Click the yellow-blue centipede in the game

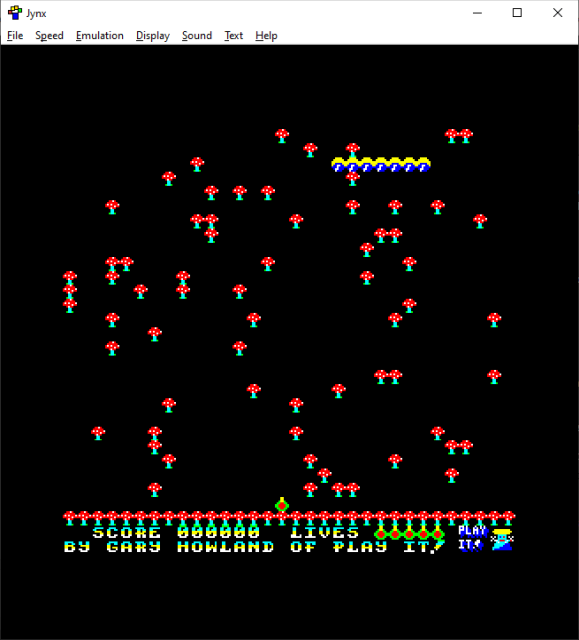click(381, 164)
